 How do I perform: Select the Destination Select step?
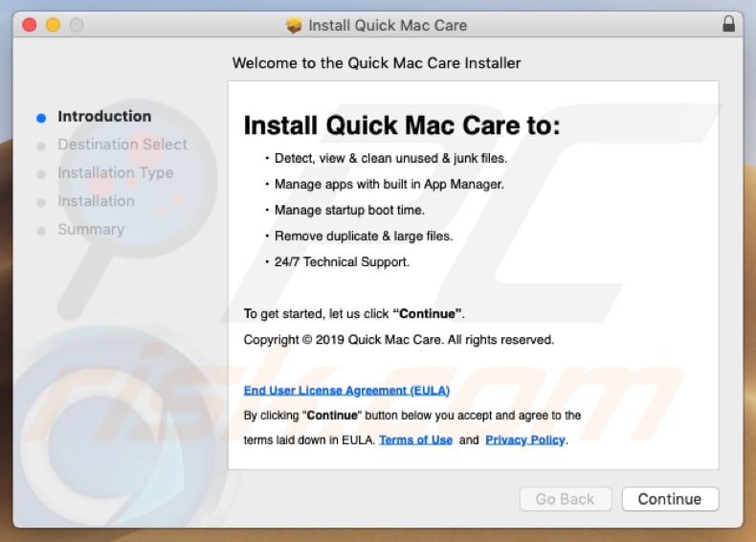pyautogui.click(x=122, y=144)
